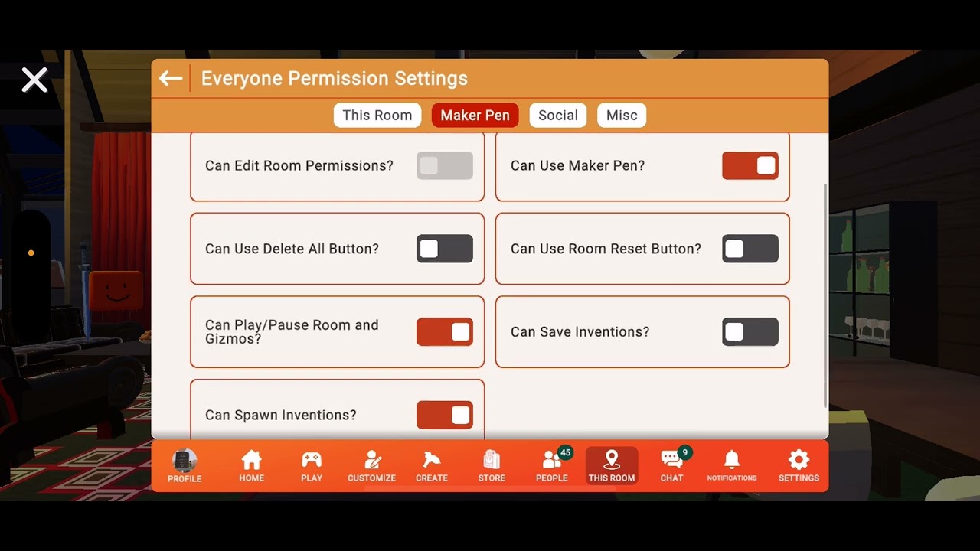Enable Can Save Inventions switch
The width and height of the screenshot is (980, 551).
point(750,331)
